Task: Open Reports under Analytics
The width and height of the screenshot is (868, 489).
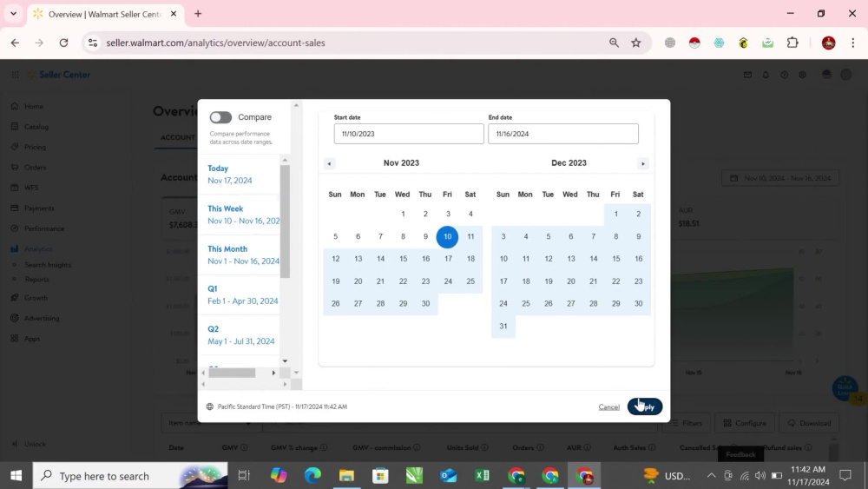Action: (36, 279)
